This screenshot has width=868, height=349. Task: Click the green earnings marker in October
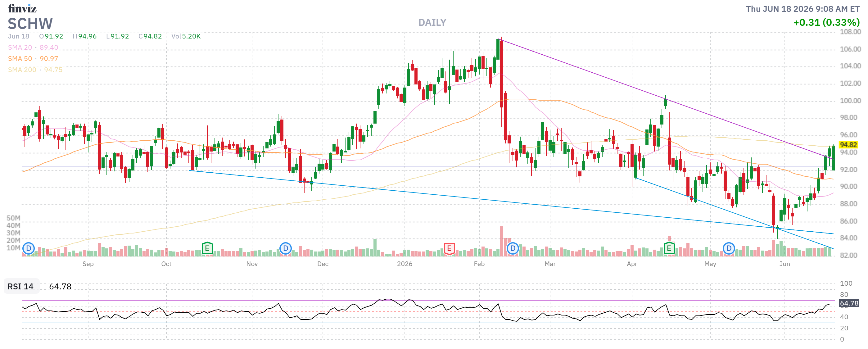click(x=207, y=249)
